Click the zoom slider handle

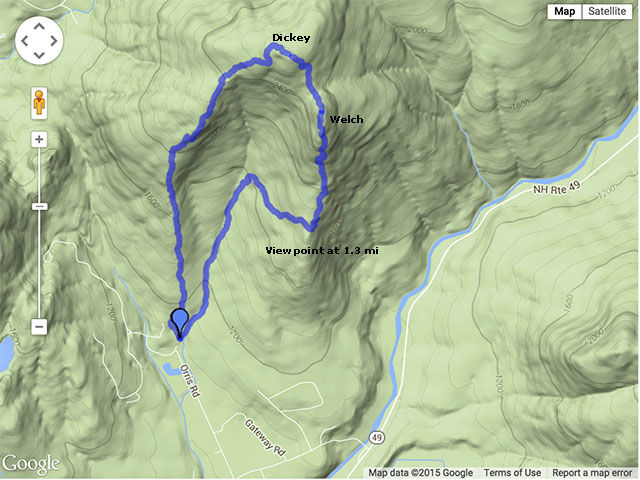[40, 207]
